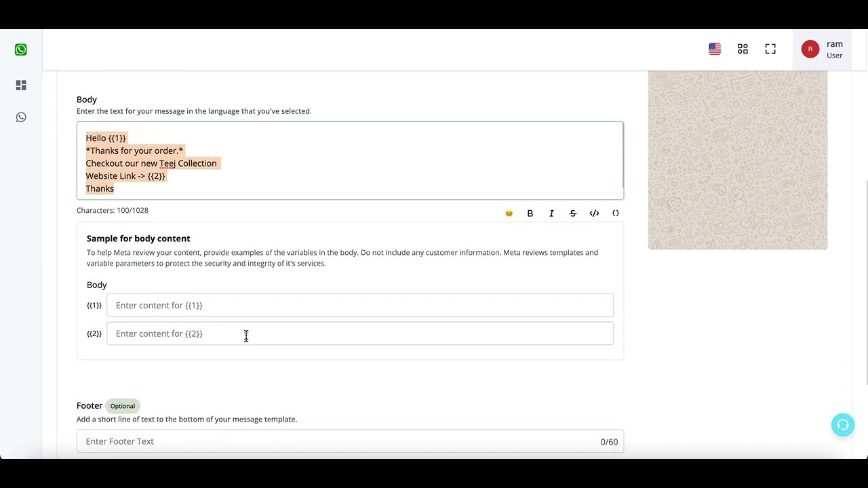868x488 pixels.
Task: Click the 'Hello {{1}}' line in body
Action: (x=106, y=138)
